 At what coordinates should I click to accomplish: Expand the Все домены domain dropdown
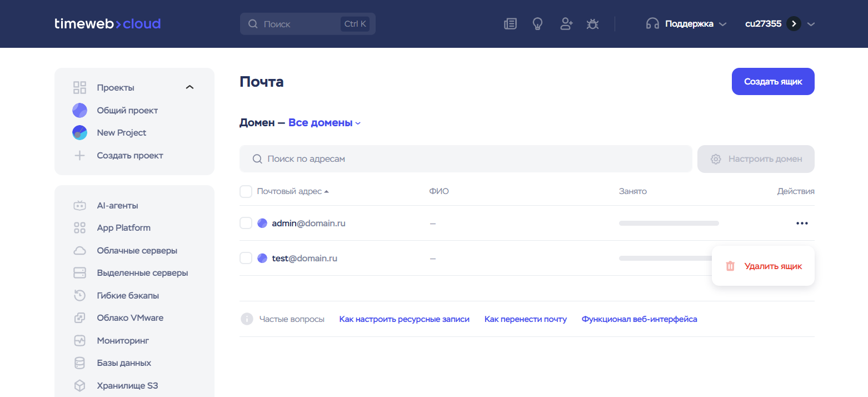tap(324, 123)
